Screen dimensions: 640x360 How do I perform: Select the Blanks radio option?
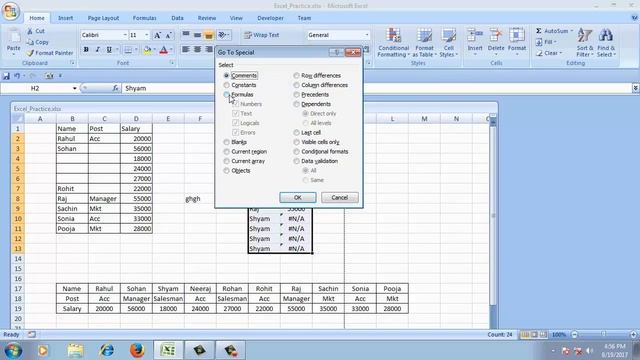227,142
